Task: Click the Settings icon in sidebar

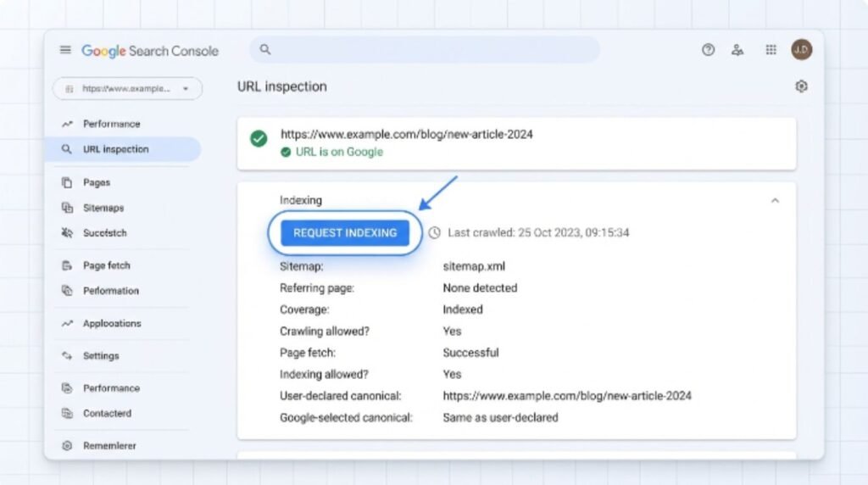Action: pyautogui.click(x=67, y=356)
